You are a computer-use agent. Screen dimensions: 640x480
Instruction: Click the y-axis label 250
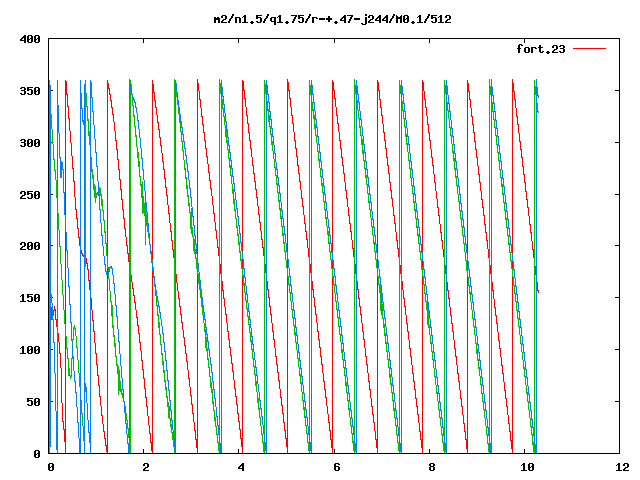[30, 195]
